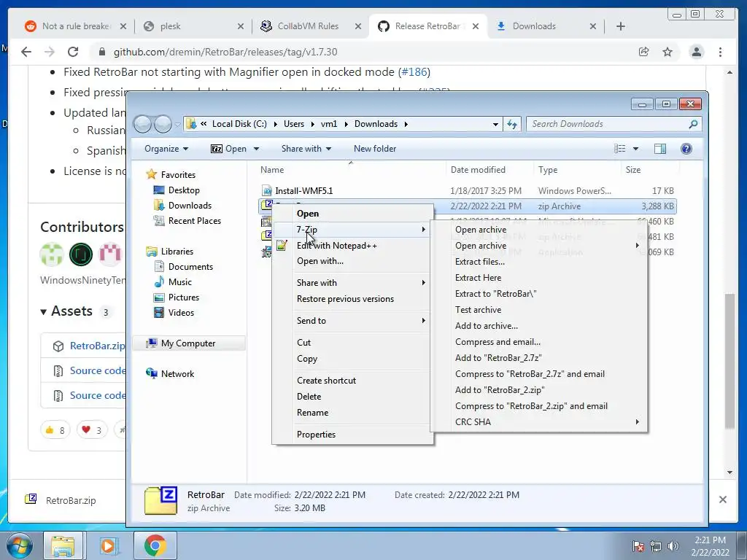Open the view options dropdown arrow

pos(635,149)
